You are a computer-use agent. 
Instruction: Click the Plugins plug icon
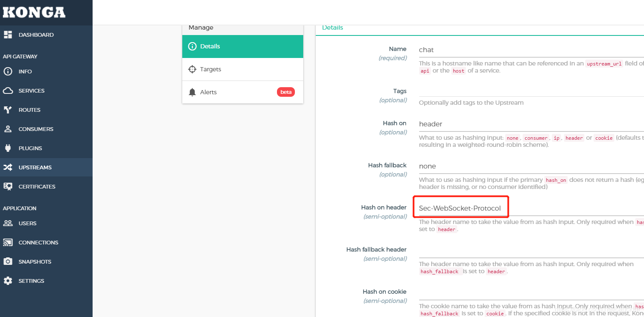[x=8, y=148]
